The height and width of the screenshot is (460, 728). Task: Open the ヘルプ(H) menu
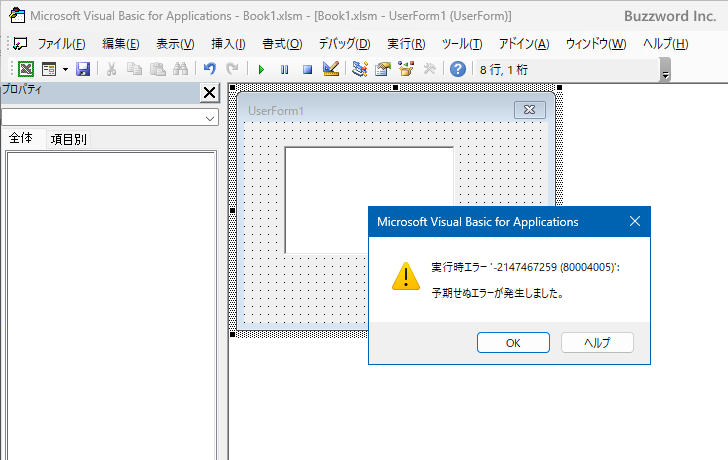pos(666,44)
